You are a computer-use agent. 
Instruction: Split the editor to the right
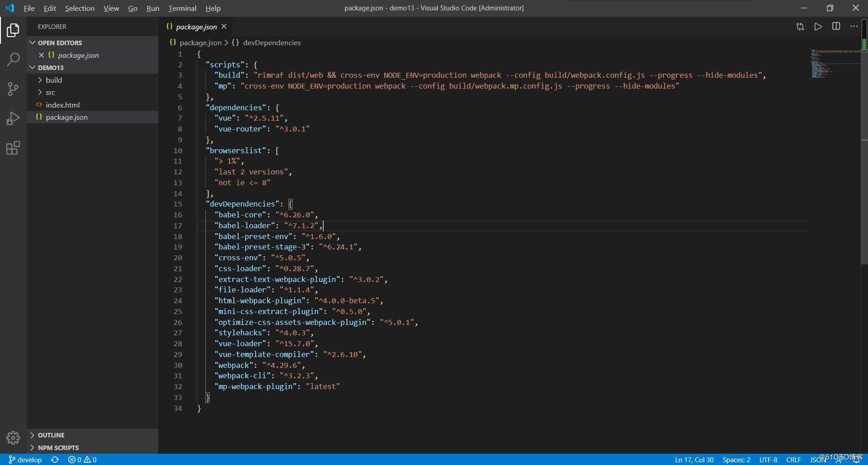click(x=836, y=27)
